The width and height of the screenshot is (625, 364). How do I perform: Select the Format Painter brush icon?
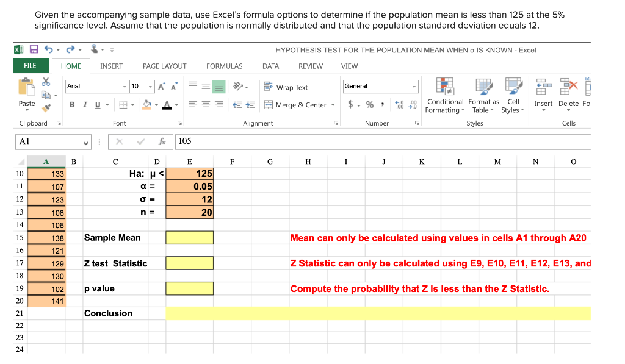click(x=46, y=107)
